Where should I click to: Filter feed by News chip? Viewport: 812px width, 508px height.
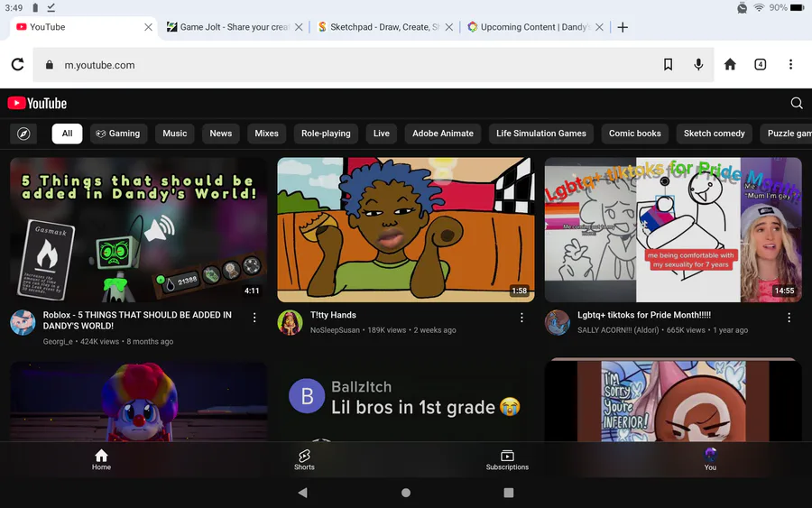point(221,134)
